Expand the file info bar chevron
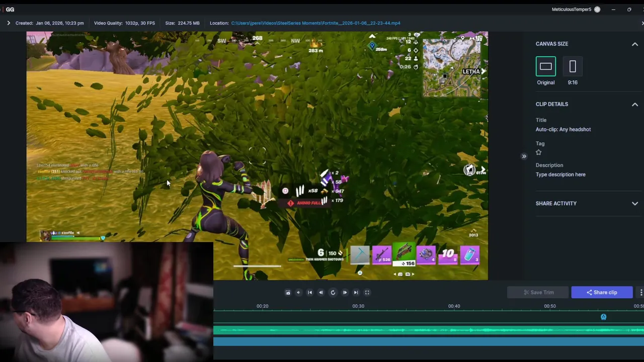This screenshot has height=362, width=644. click(9, 23)
